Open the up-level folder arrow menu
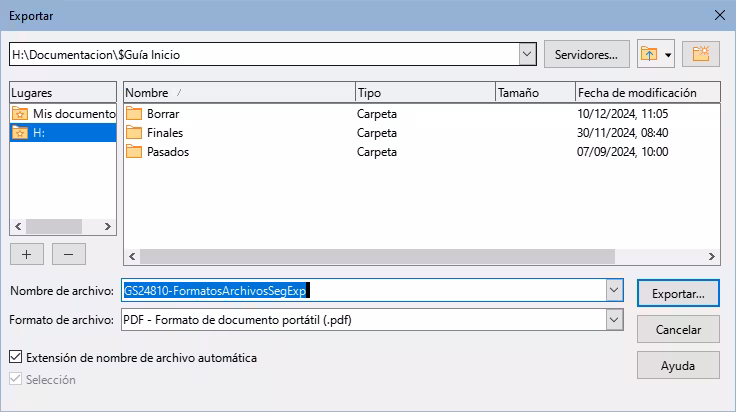 [668, 55]
